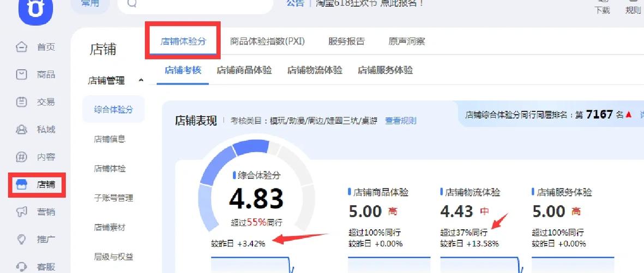Switch to 商品体验指数(PXI) tab
This screenshot has height=273, width=644.
267,41
